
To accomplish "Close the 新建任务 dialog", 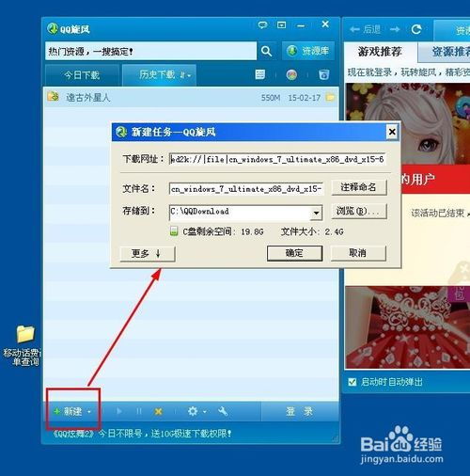I will tap(392, 132).
